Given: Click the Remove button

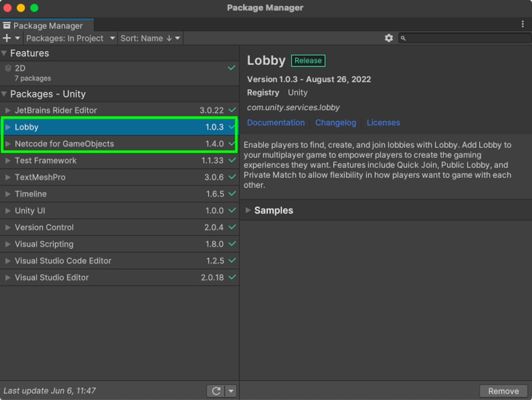Looking at the screenshot, I should 503,391.
